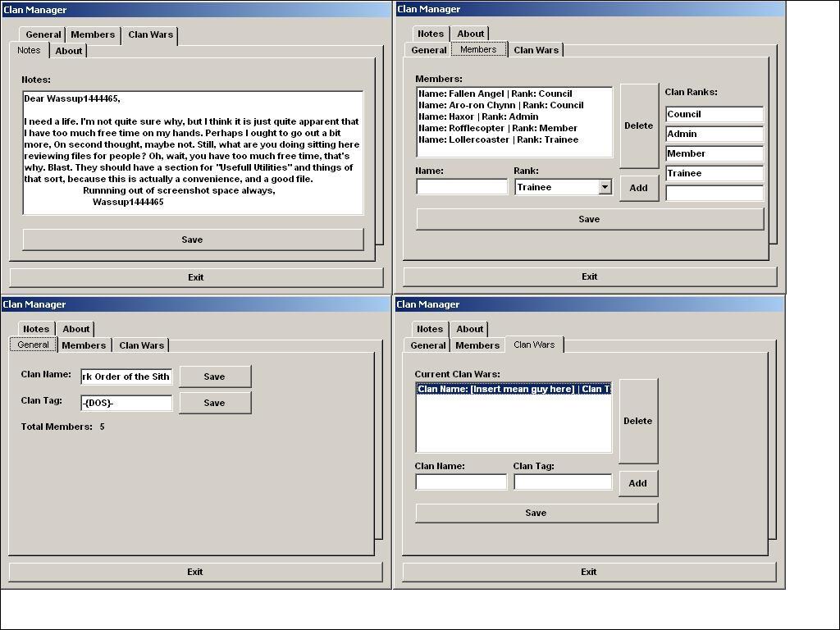Image resolution: width=840 pixels, height=630 pixels.
Task: Click Save below the Notes text area
Action: [x=192, y=240]
